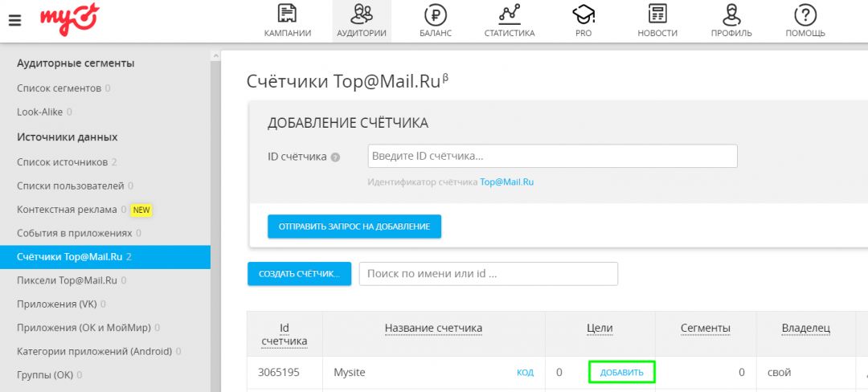Click the myTarget logo

[70, 18]
